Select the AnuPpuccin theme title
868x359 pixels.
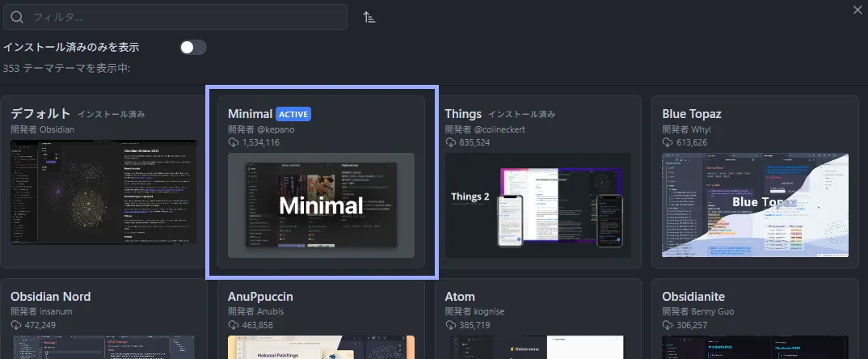pos(260,297)
